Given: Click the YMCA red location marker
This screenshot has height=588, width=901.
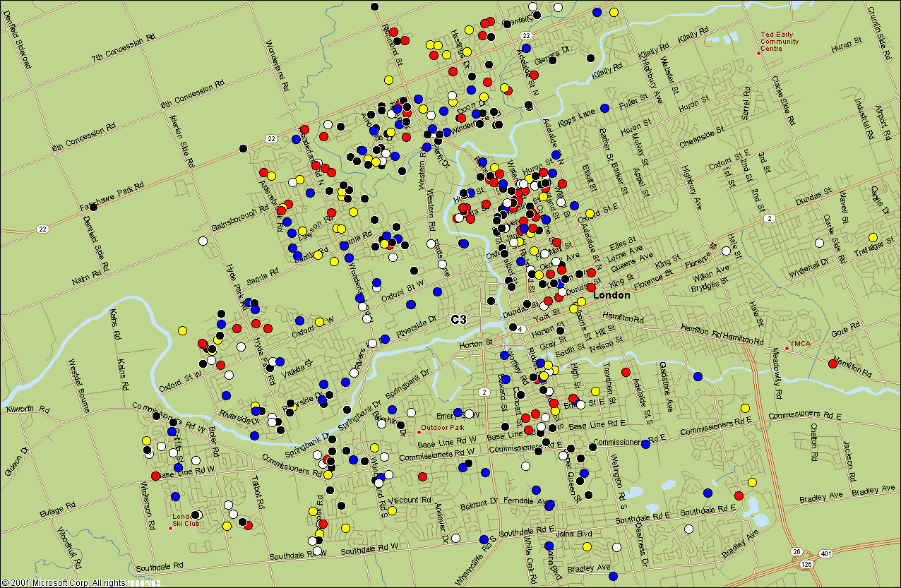Looking at the screenshot, I should click(x=787, y=348).
